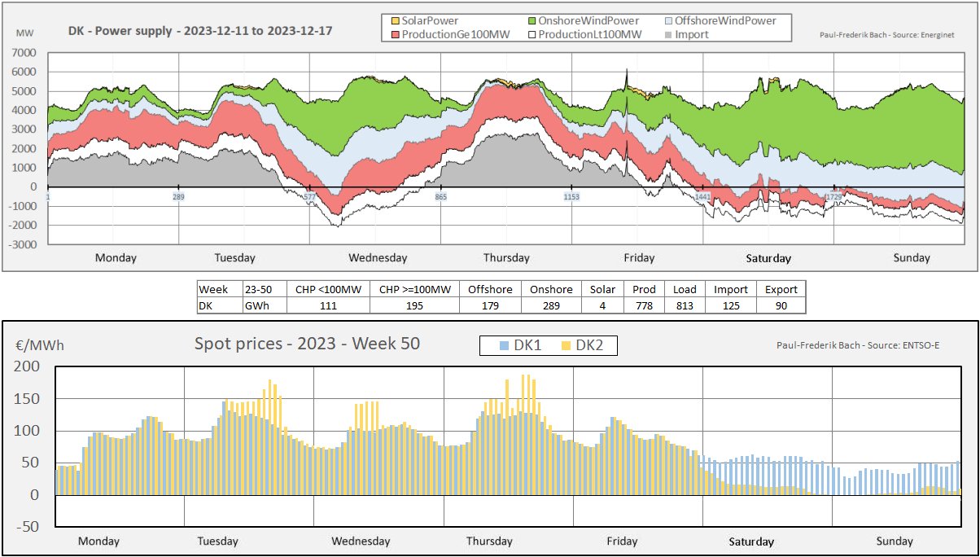This screenshot has height=557, width=980.
Task: Select the Export header cell in the table
Action: click(780, 289)
